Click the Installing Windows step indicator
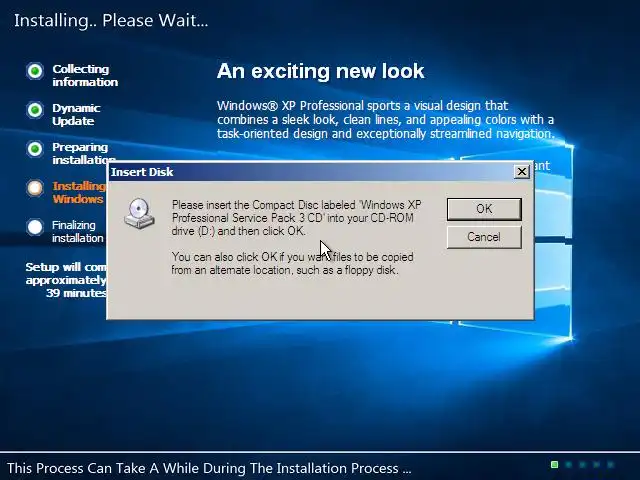 pos(35,188)
